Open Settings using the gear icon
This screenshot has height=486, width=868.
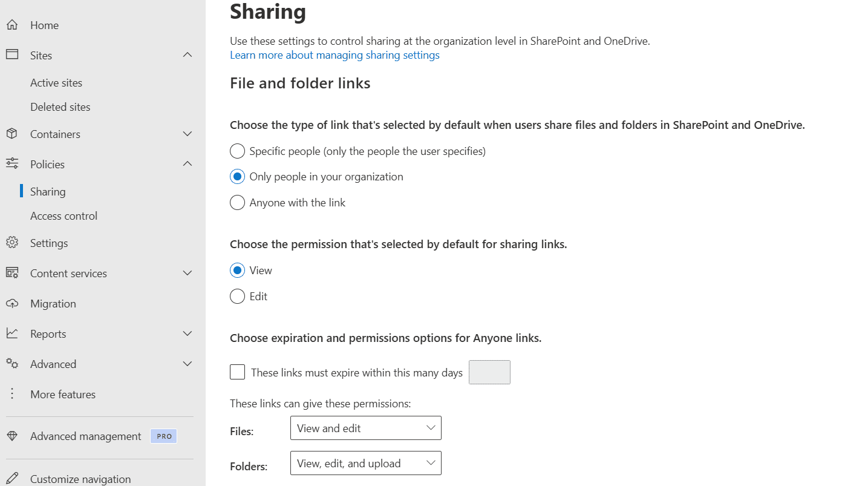[12, 243]
